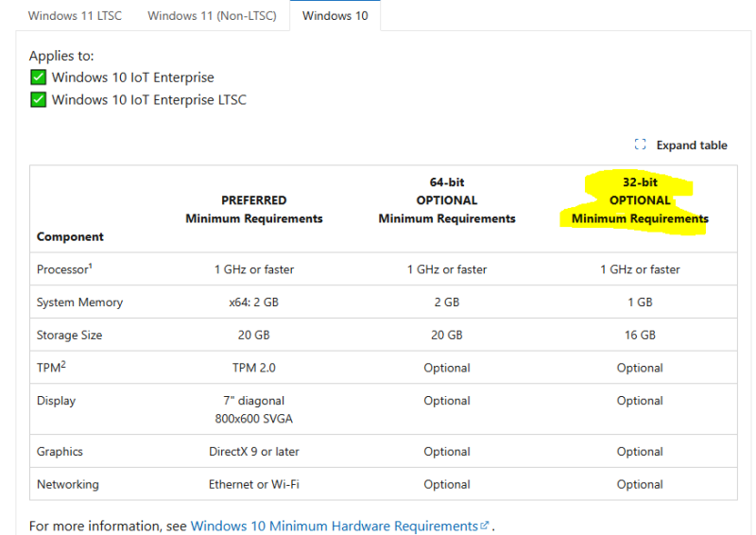The height and width of the screenshot is (535, 756).
Task: Click the "x64: 2 GB" memory cell
Action: (x=254, y=302)
